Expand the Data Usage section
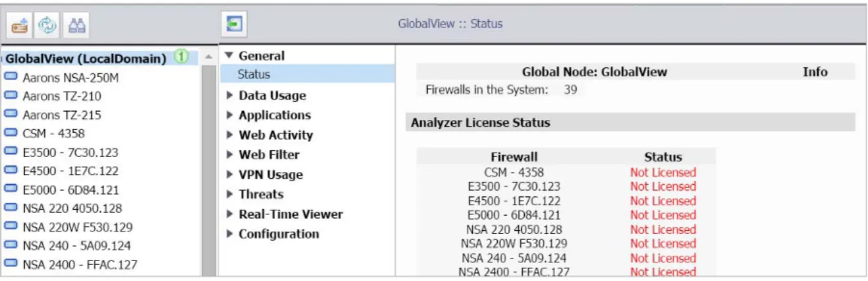 pyautogui.click(x=230, y=96)
